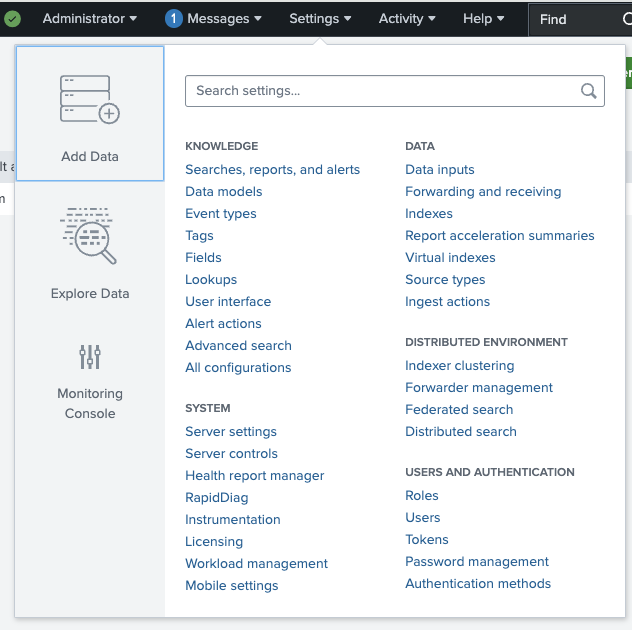
Task: Click the green health status checkmark icon
Action: click(12, 19)
